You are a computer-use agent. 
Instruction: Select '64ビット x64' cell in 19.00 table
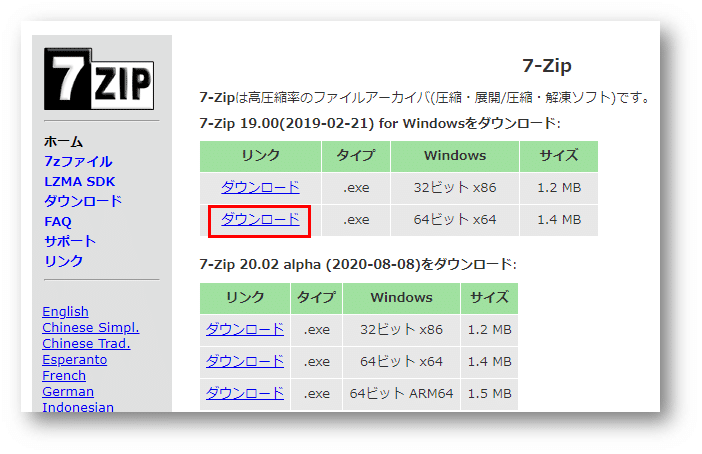tap(455, 220)
